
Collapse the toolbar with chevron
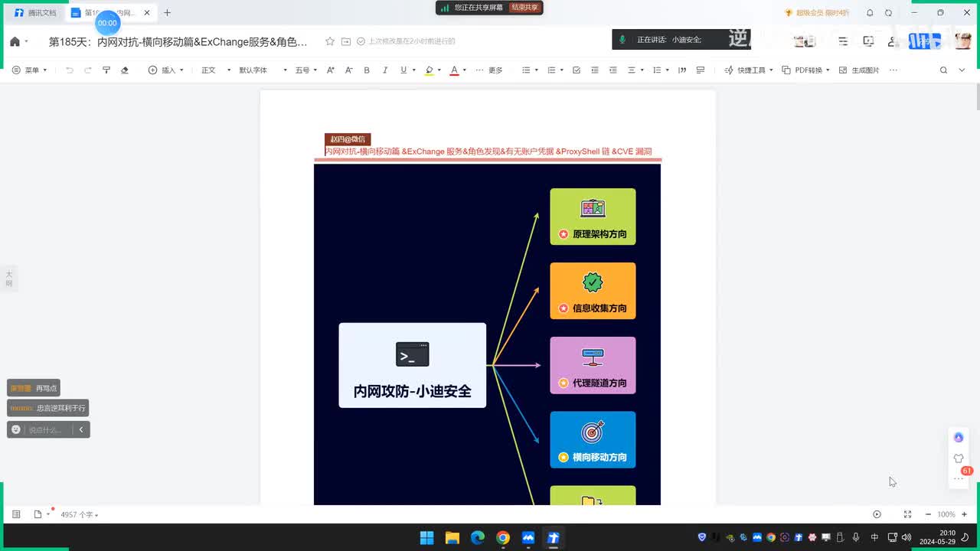tap(962, 70)
